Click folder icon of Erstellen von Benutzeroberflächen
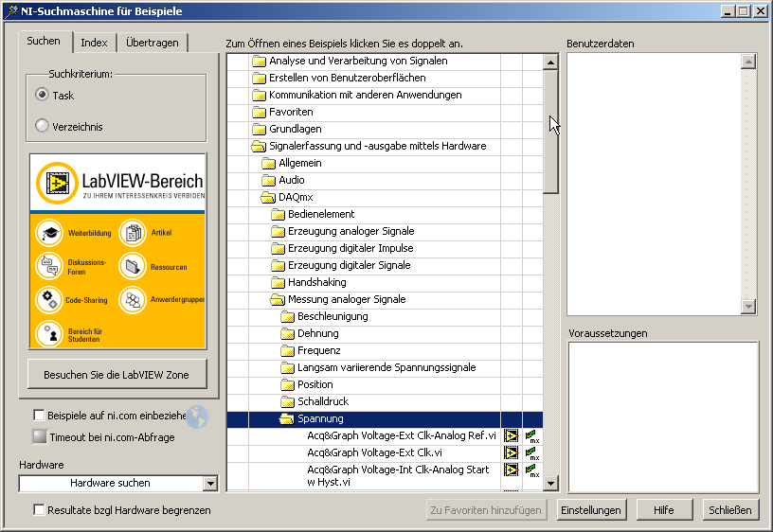Screen dimensions: 773x532 (x=259, y=78)
